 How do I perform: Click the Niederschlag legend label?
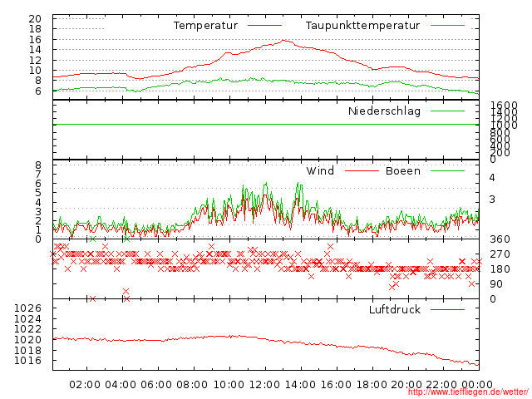click(x=384, y=111)
